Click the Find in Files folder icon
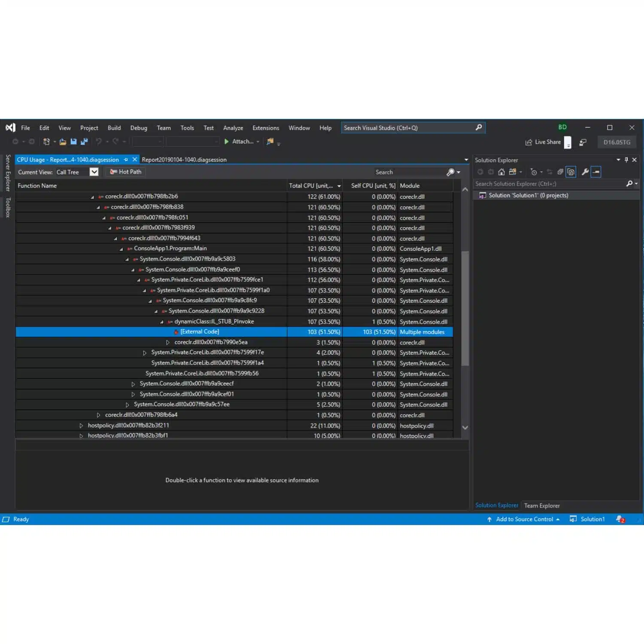The height and width of the screenshot is (644, 644). (270, 141)
